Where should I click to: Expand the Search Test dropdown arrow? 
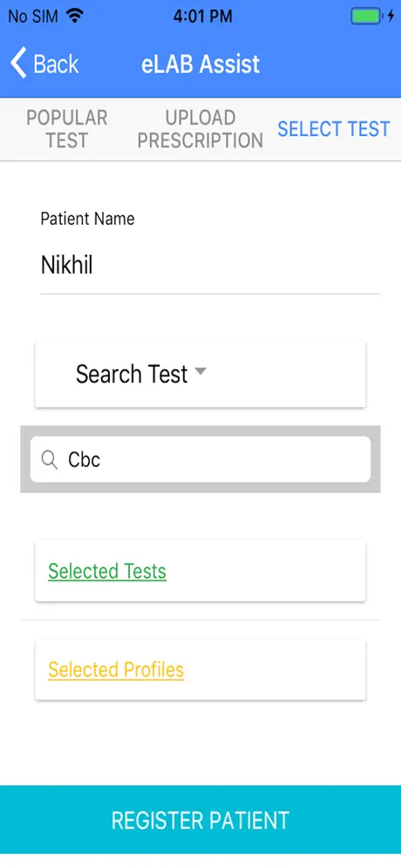pyautogui.click(x=200, y=371)
